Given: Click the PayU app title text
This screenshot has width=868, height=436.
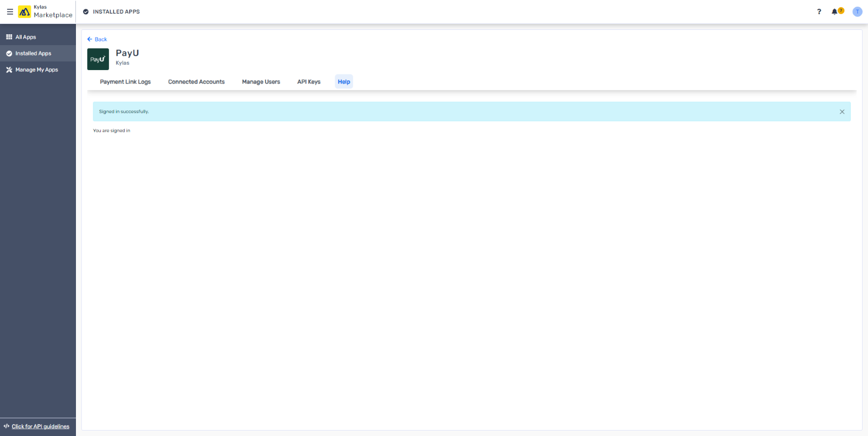Looking at the screenshot, I should [x=127, y=53].
